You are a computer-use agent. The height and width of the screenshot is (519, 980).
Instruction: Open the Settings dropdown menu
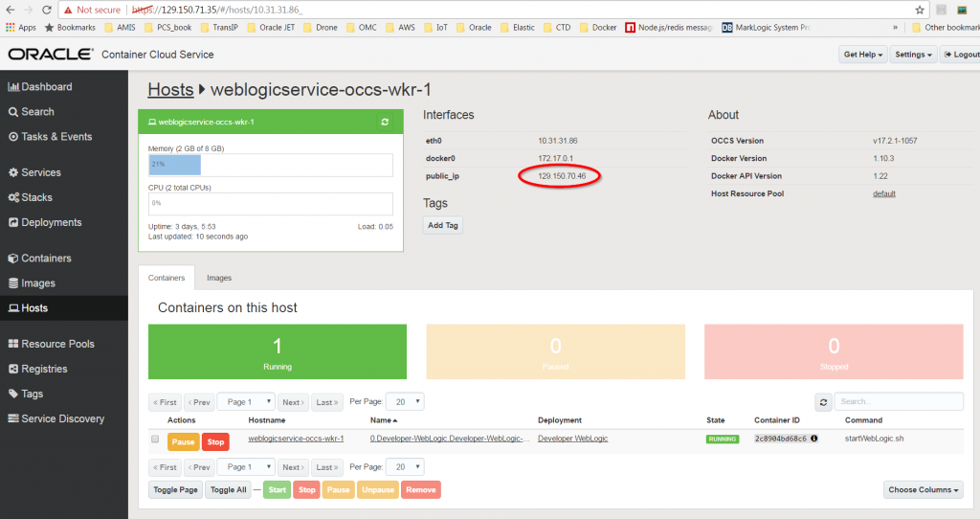(914, 55)
